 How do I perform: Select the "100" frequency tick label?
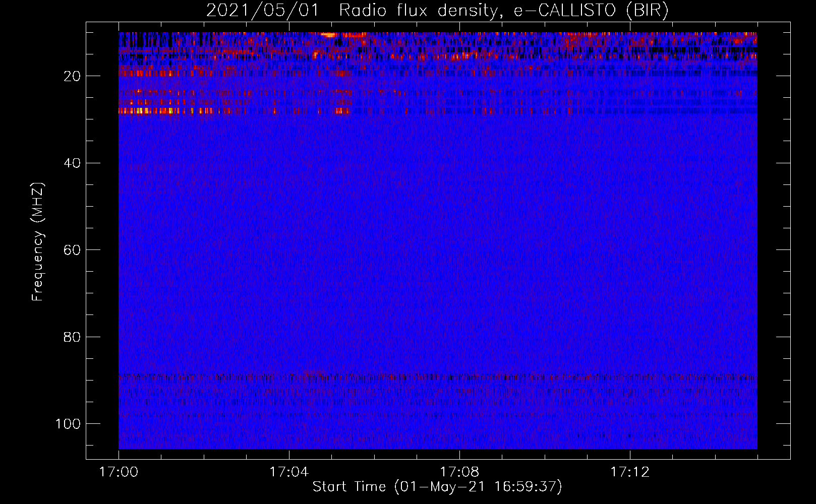point(68,424)
